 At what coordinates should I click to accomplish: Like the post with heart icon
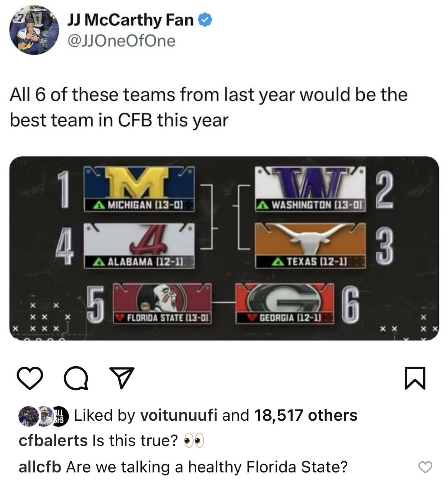tap(30, 378)
